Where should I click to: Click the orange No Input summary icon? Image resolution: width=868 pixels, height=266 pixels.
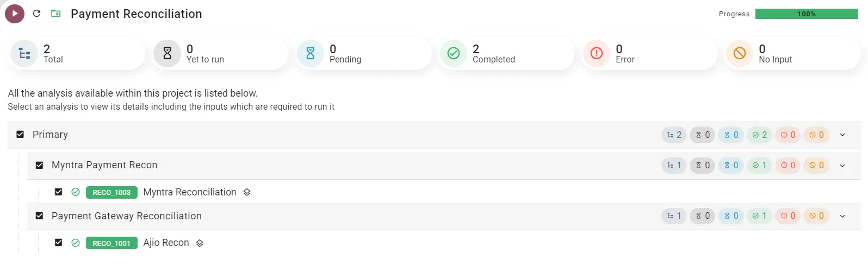tap(739, 53)
